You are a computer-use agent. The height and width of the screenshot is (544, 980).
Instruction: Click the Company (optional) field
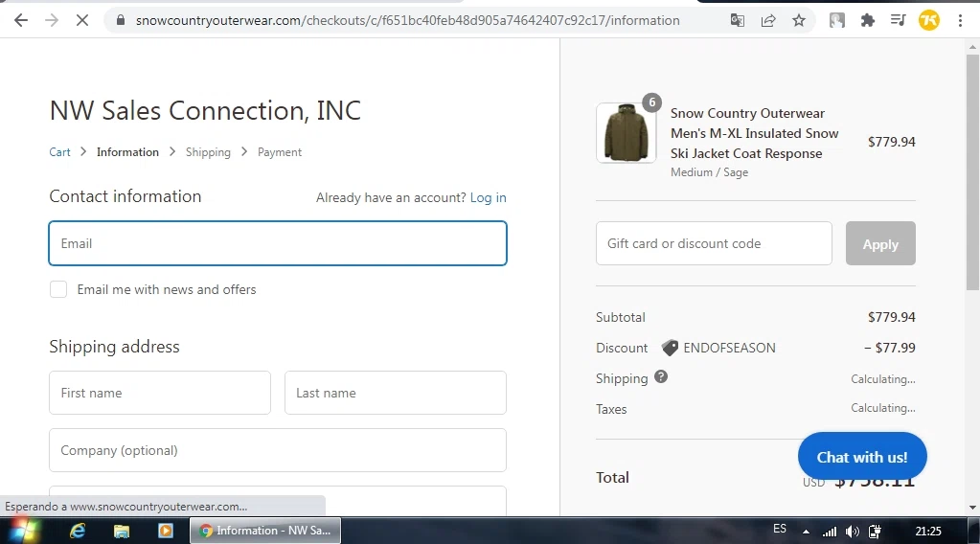tap(278, 450)
